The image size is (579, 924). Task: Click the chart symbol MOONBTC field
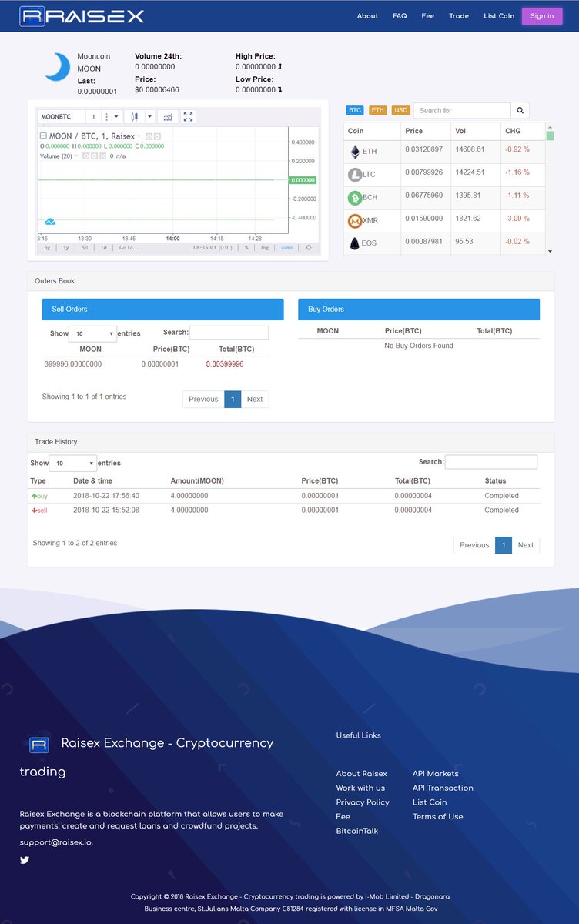[x=62, y=117]
